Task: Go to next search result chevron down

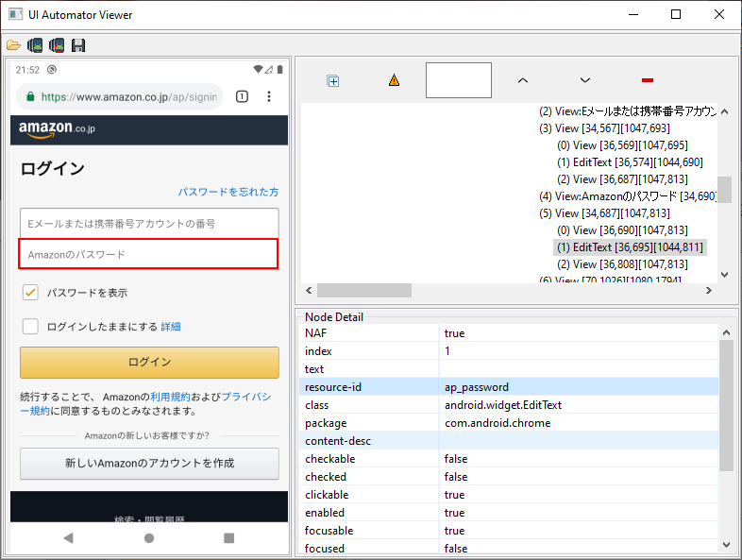Action: [585, 80]
